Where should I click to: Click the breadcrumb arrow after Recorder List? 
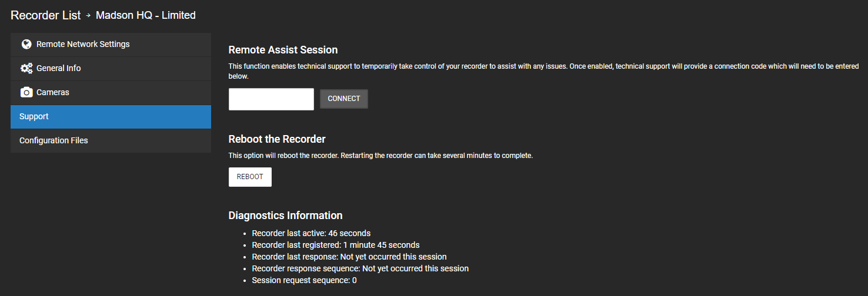pos(88,16)
